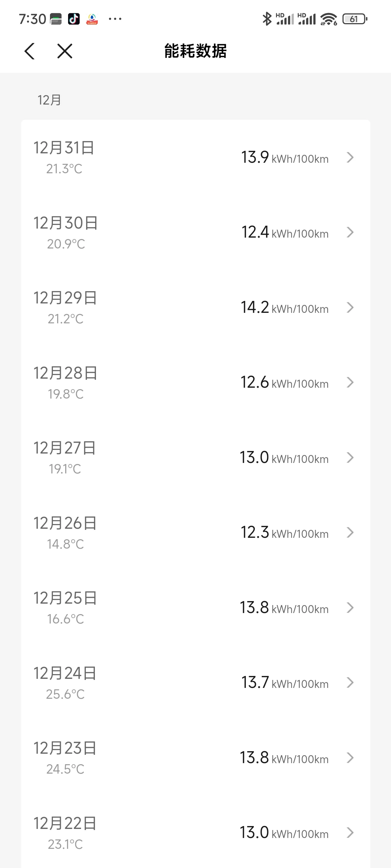The height and width of the screenshot is (868, 391).
Task: Tap the first HD signal strength icon
Action: click(x=285, y=19)
